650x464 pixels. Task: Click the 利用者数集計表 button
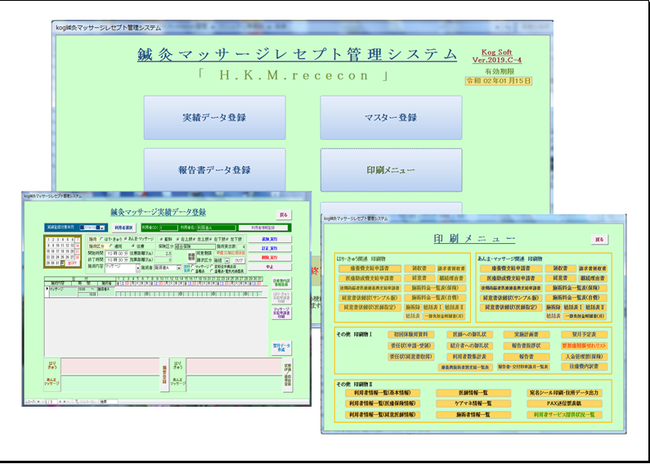click(x=469, y=357)
